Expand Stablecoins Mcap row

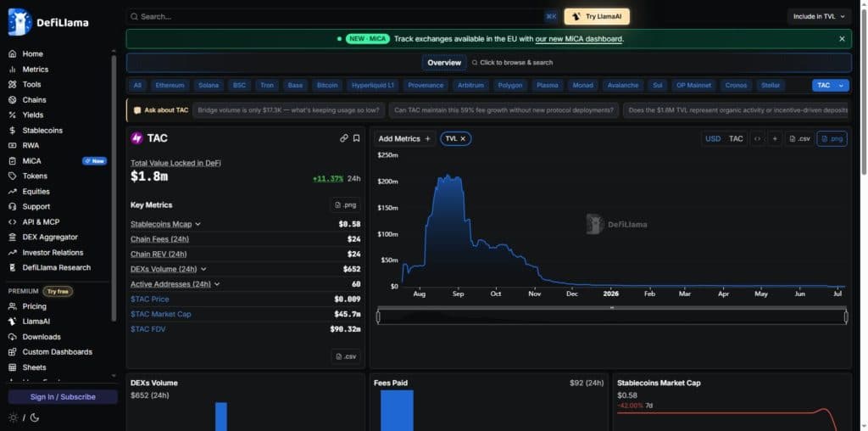point(198,224)
